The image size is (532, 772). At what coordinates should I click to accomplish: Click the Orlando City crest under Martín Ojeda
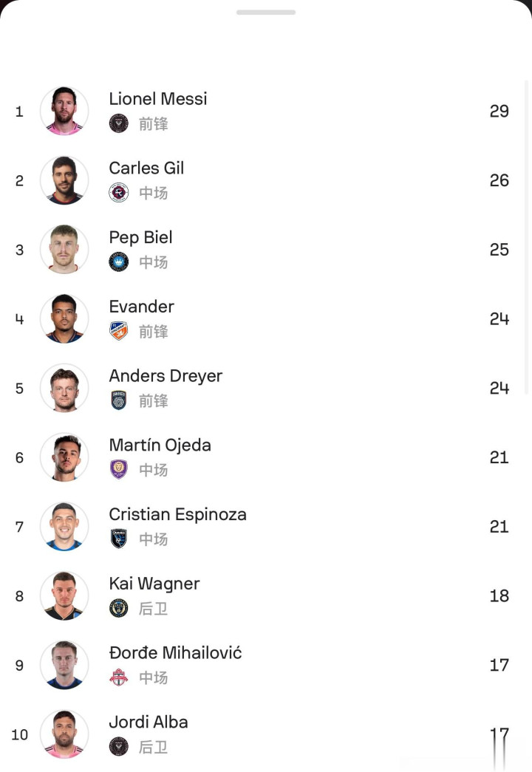pos(118,470)
